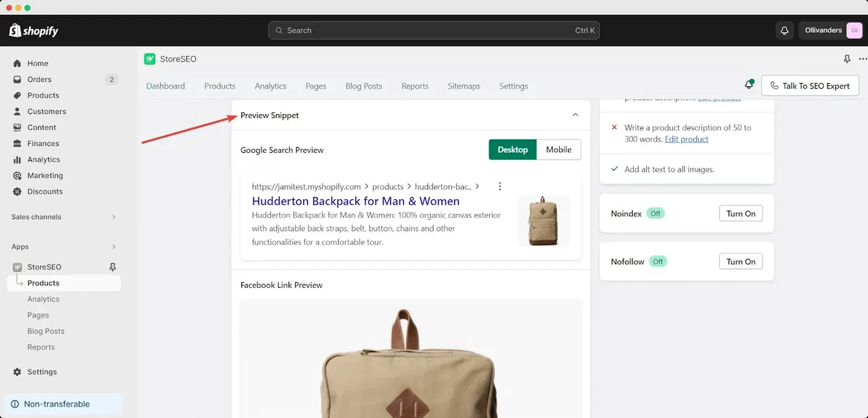
Task: Click the Orders icon in sidebar
Action: [17, 79]
